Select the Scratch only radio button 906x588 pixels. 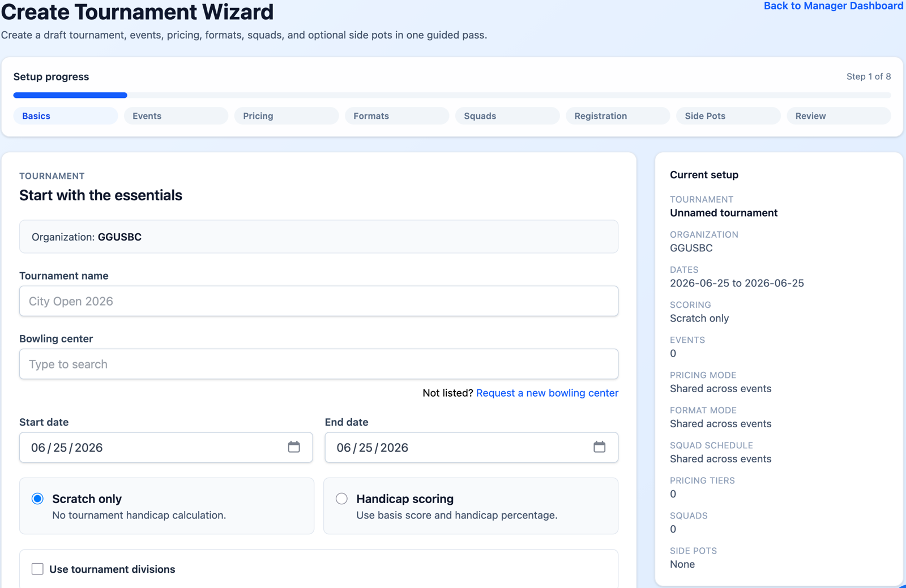pos(37,499)
